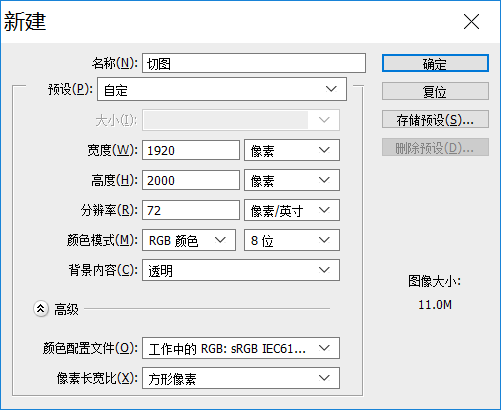Open the 8 位 bit depth dropdown

(292, 240)
